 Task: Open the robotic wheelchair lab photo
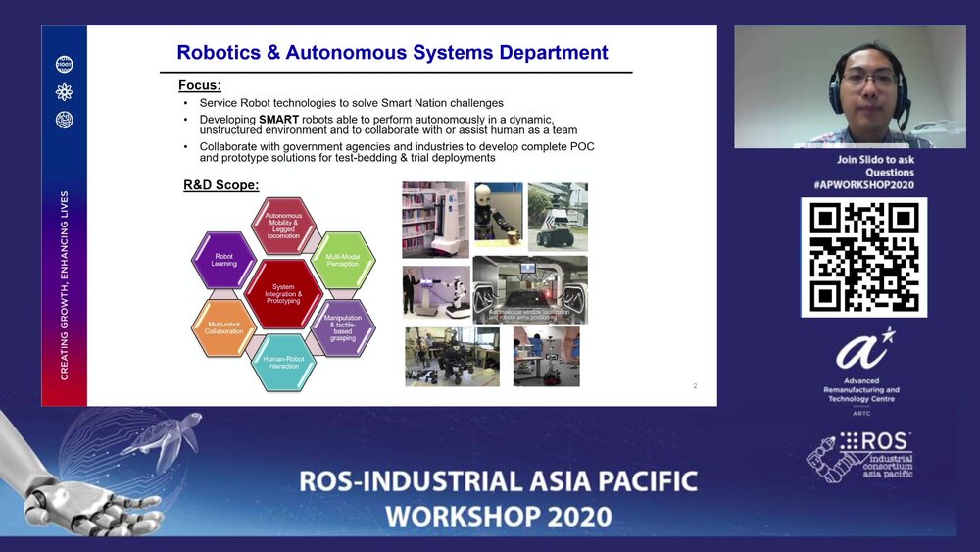(452, 356)
